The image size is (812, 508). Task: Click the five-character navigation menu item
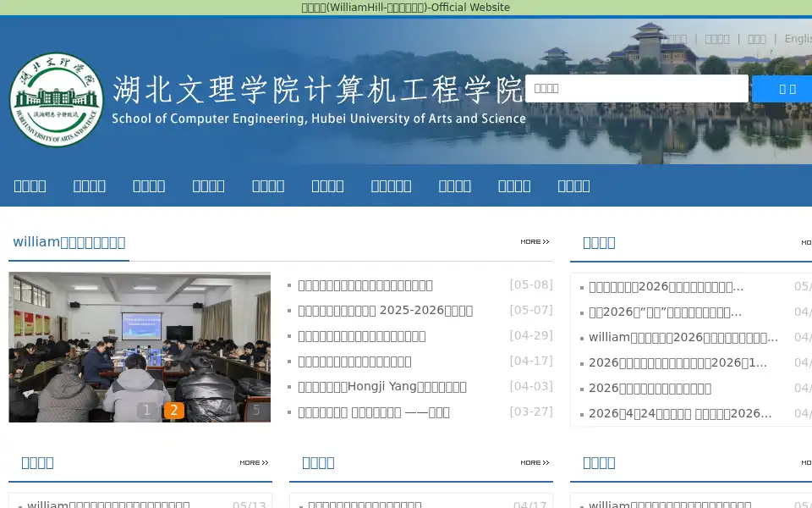[391, 186]
